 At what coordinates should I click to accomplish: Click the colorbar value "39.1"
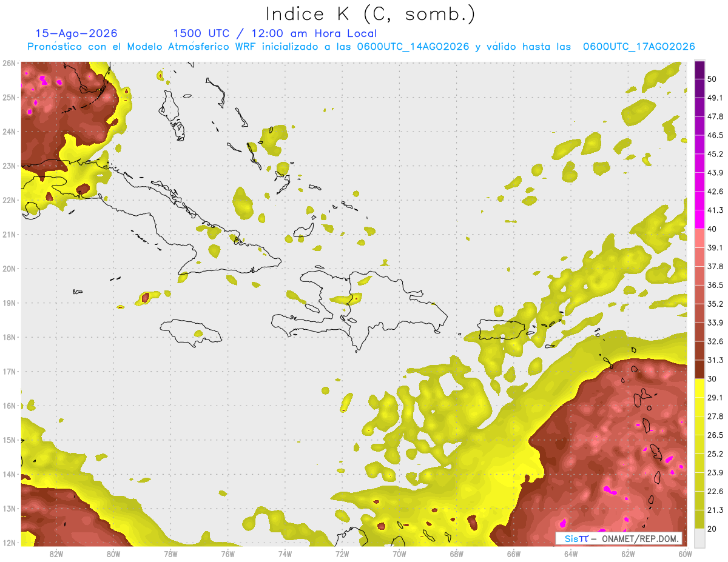[x=715, y=247]
